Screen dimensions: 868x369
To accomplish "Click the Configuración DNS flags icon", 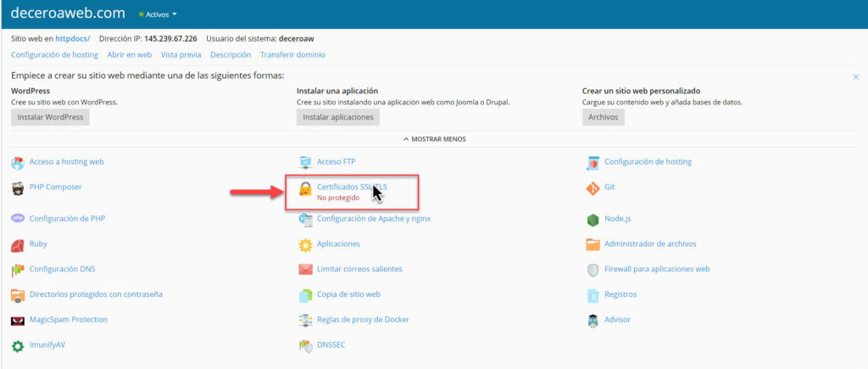I will click(x=18, y=271).
